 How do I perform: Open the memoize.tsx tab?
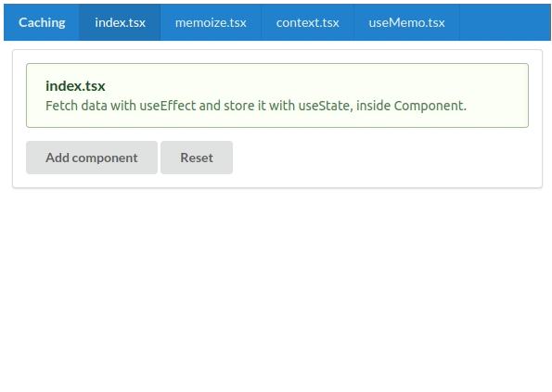pos(211,22)
